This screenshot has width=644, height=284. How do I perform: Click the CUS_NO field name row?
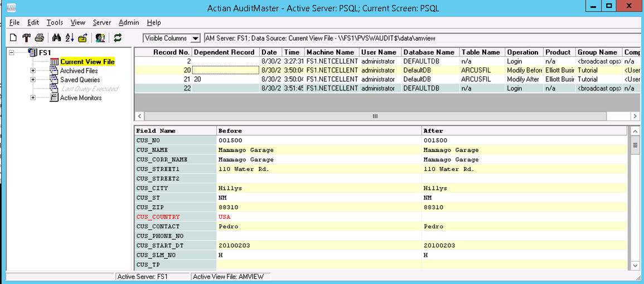tap(176, 140)
